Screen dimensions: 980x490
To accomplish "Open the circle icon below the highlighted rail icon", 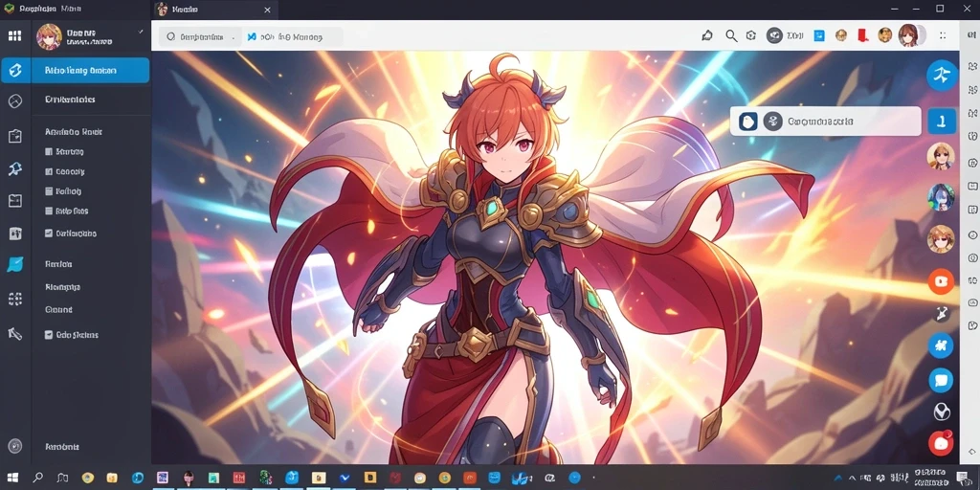I will coord(15,101).
